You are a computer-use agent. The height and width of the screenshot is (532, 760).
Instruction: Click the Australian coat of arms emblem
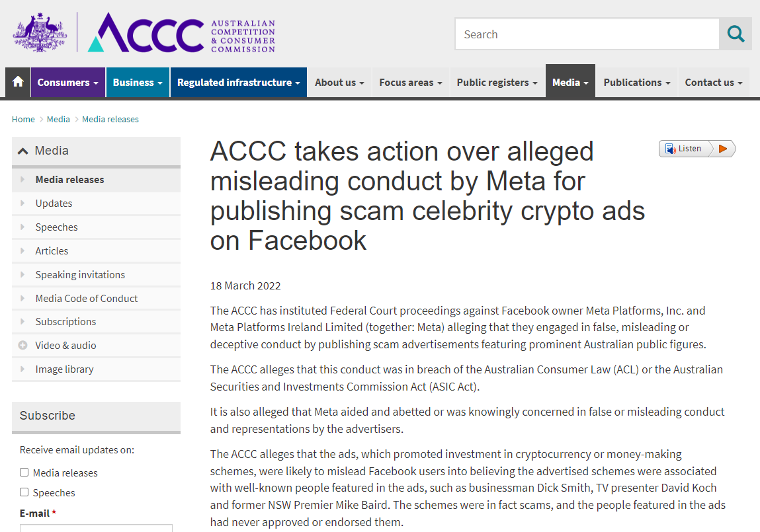(40, 32)
